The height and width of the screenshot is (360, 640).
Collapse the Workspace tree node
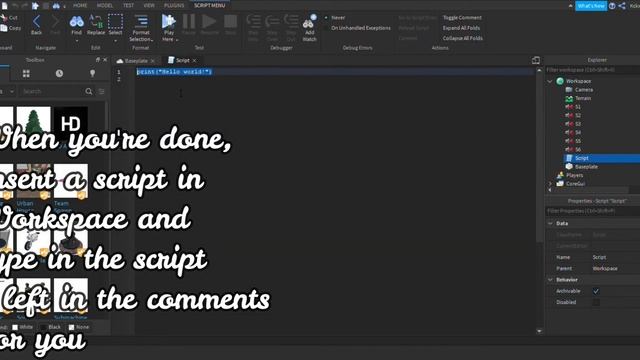click(550, 81)
